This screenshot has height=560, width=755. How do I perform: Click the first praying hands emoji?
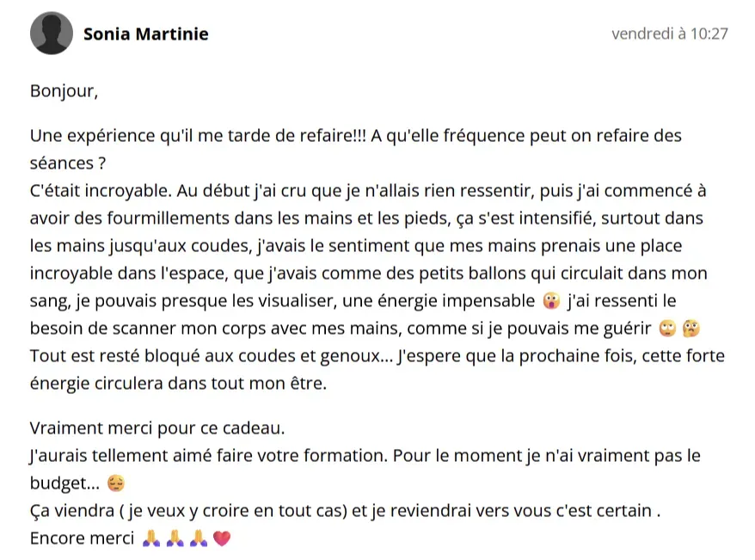[151, 538]
